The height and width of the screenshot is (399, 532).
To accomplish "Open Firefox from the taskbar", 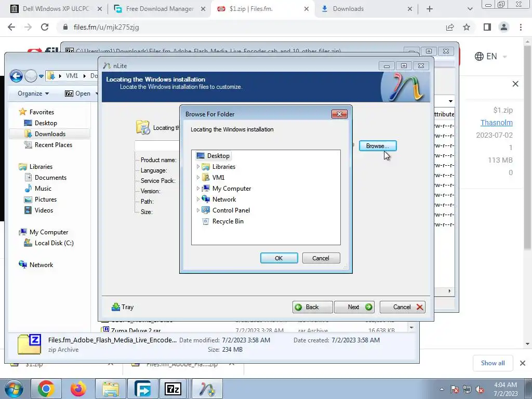I will pos(78,389).
